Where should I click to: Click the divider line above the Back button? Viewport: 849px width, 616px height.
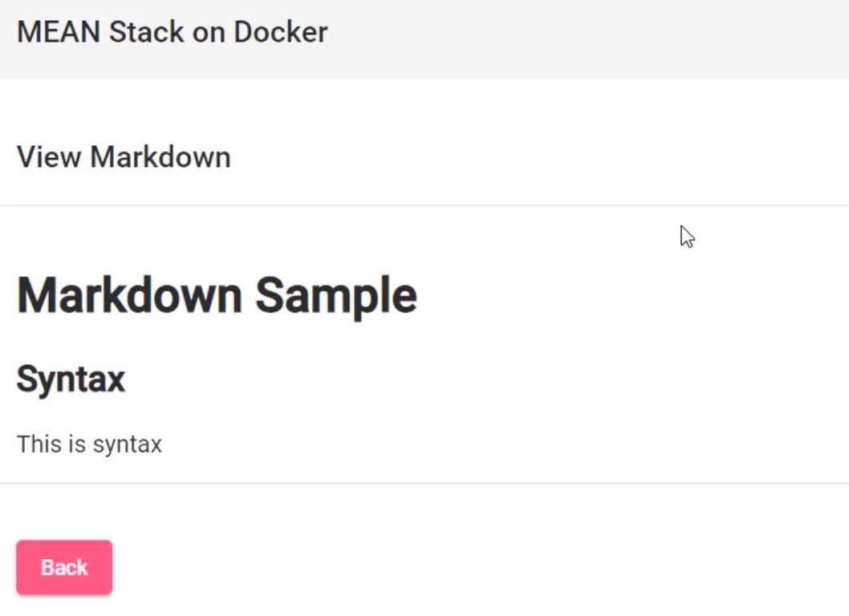(424, 483)
